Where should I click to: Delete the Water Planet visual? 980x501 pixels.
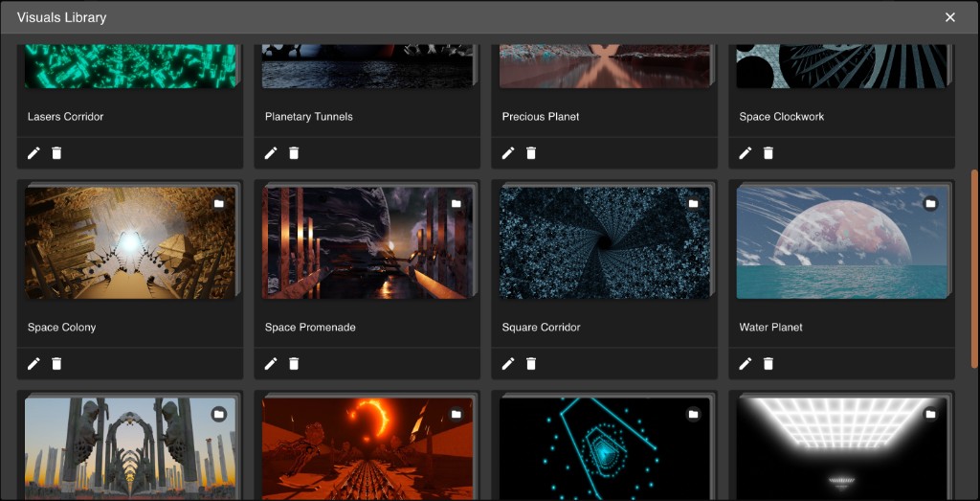tap(768, 364)
